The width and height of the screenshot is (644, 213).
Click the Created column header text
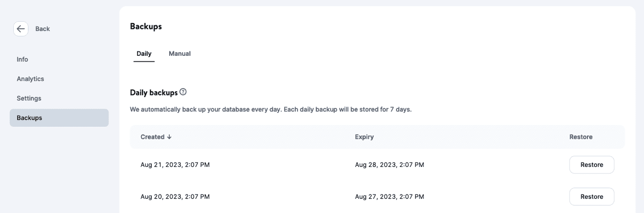pos(152,137)
